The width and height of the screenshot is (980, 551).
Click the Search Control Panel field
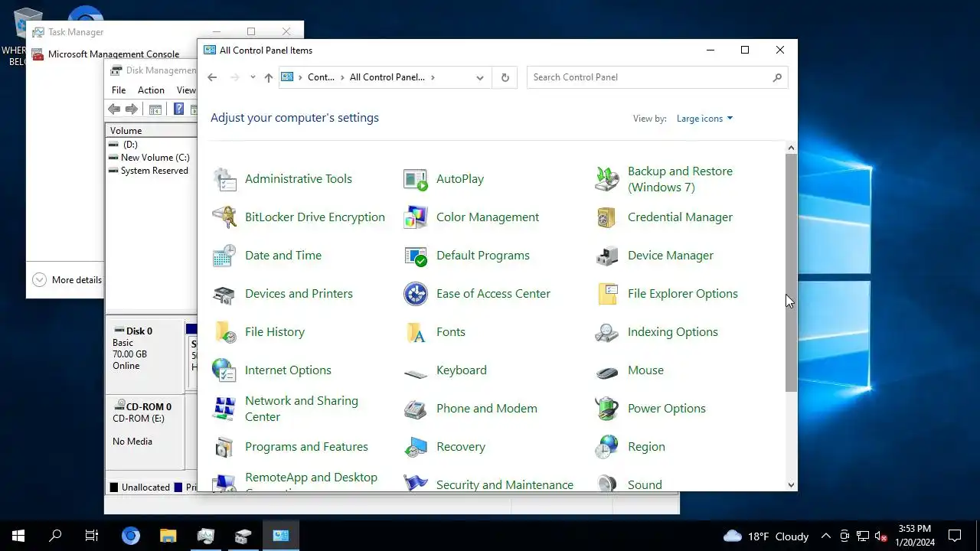point(648,77)
